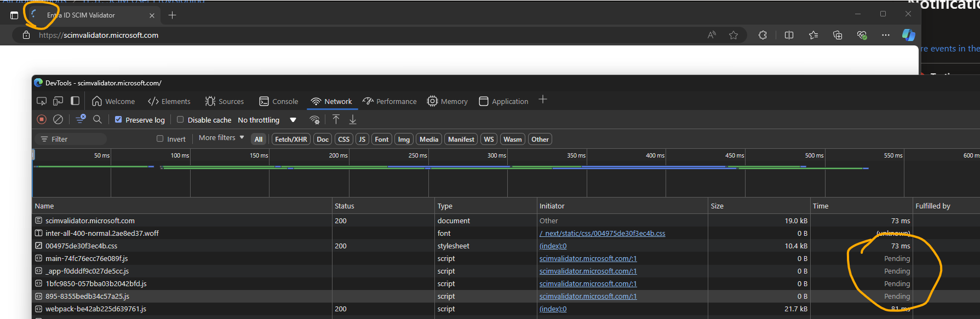Viewport: 980px width, 319px height.
Task: Filter requests by Manifest type
Action: [461, 140]
